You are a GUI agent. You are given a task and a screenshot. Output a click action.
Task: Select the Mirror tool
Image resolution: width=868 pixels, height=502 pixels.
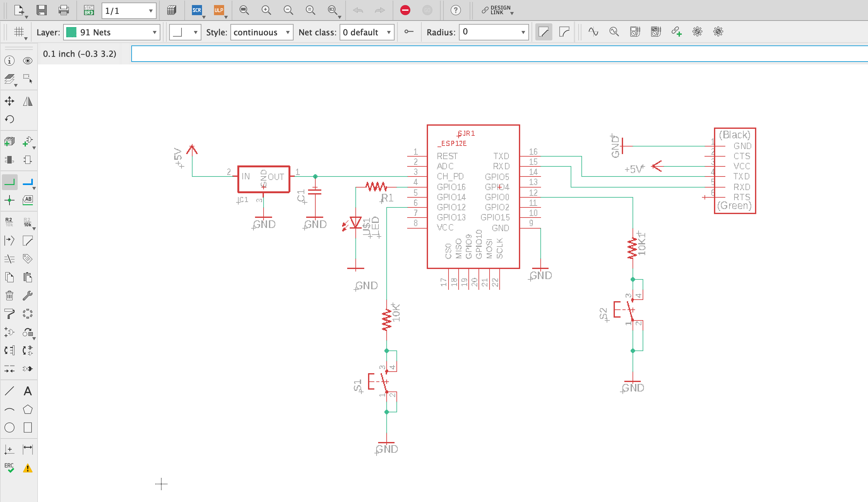tap(27, 101)
